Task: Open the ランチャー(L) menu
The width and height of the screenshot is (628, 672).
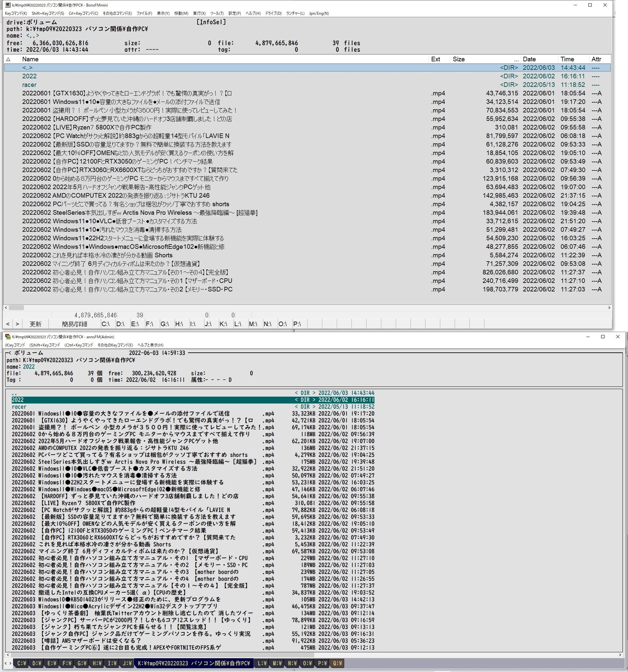Action: click(x=295, y=13)
